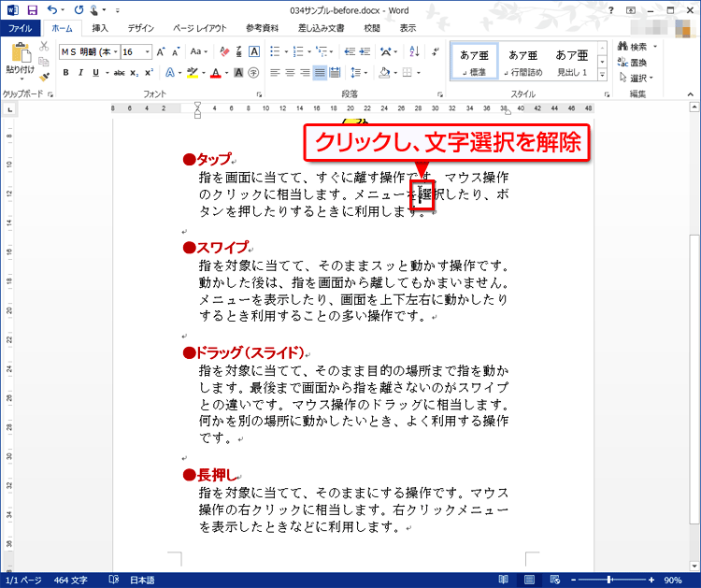Open the font size dropdown
This screenshot has width=701, height=588.
click(147, 51)
